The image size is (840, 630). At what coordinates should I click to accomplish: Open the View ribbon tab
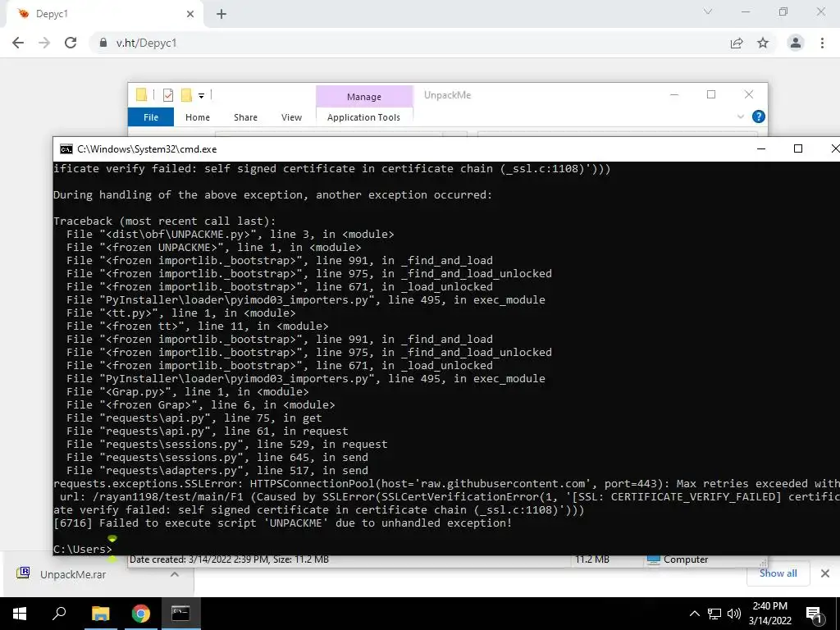click(291, 117)
